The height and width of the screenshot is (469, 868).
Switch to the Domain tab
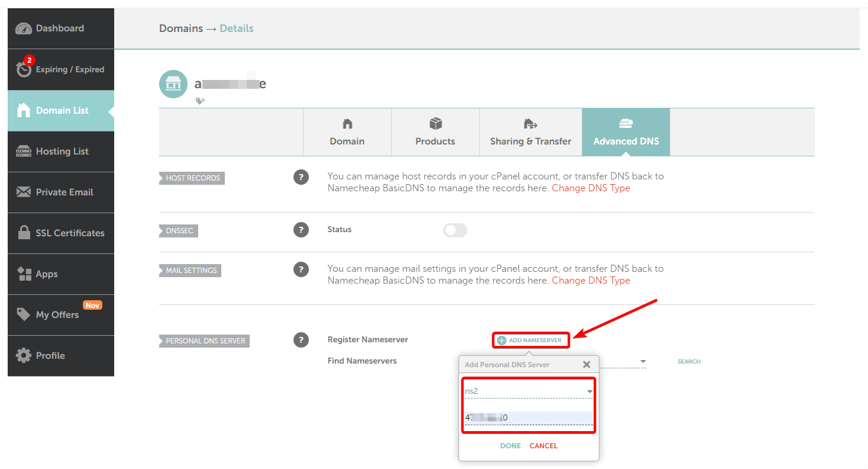pos(347,132)
